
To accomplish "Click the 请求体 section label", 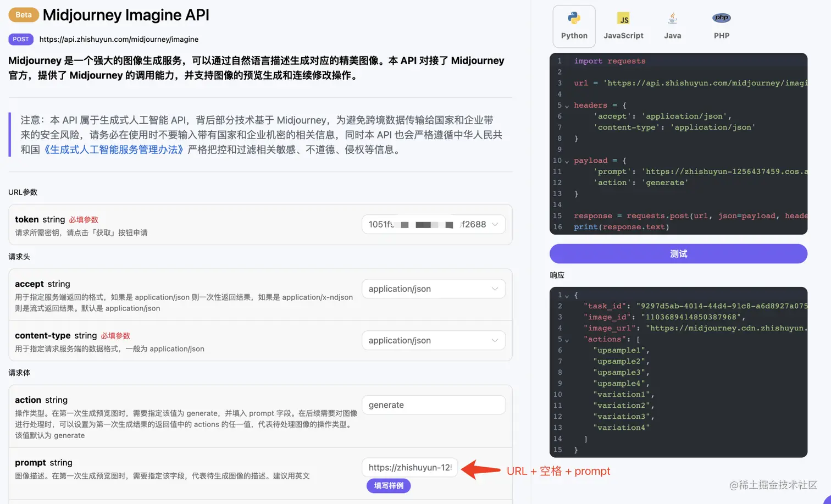I will pyautogui.click(x=19, y=373).
